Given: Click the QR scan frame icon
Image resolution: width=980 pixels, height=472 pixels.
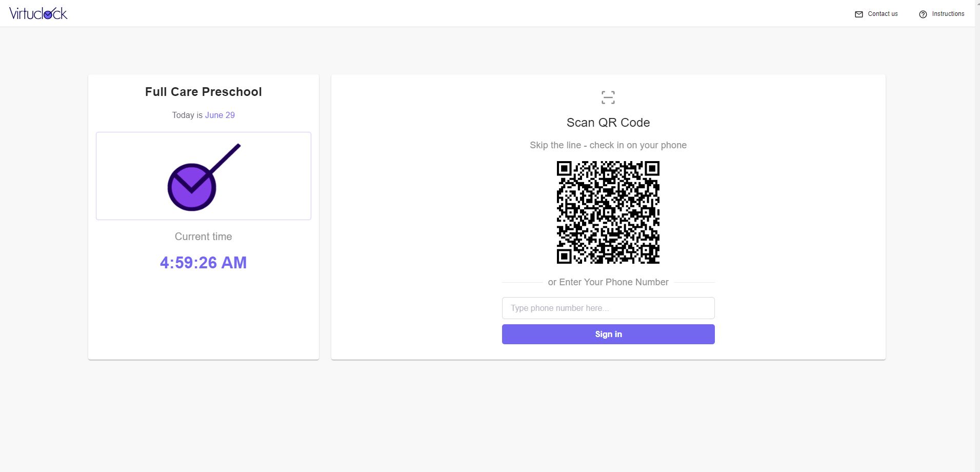Looking at the screenshot, I should tap(608, 97).
